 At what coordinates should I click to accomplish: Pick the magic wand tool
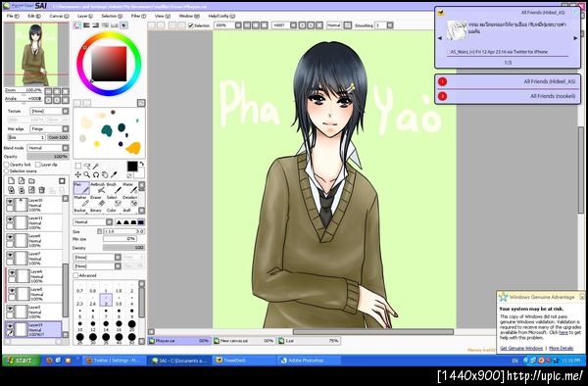click(96, 166)
